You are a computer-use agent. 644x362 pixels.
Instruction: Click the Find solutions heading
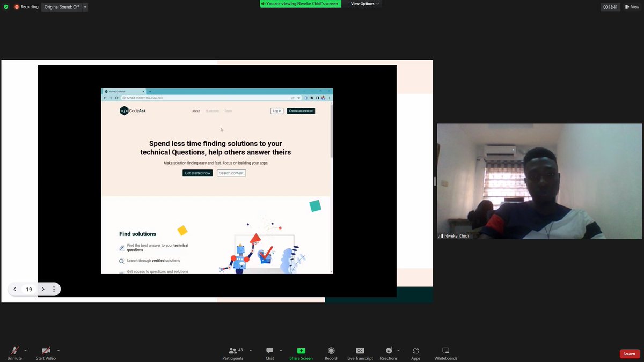137,234
